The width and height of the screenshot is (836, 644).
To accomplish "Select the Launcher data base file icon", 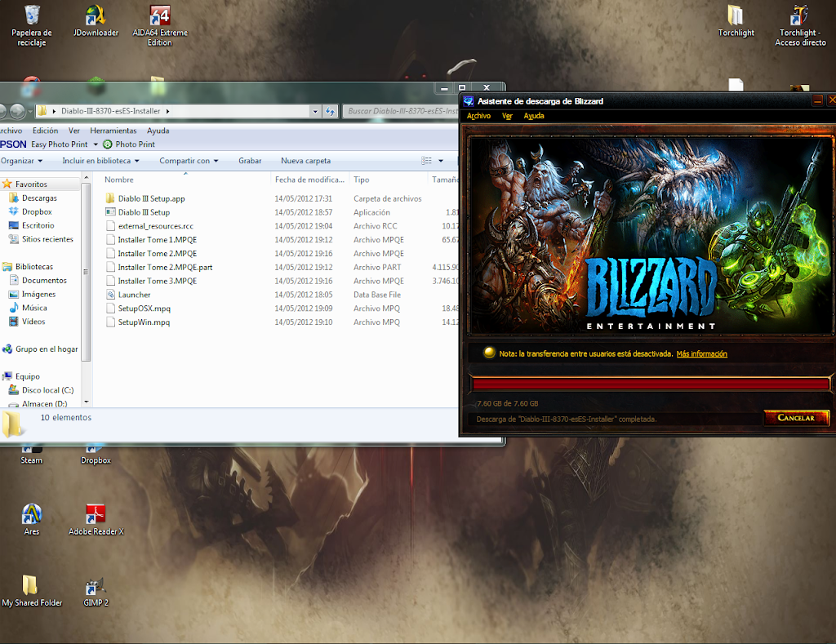I will coord(110,295).
